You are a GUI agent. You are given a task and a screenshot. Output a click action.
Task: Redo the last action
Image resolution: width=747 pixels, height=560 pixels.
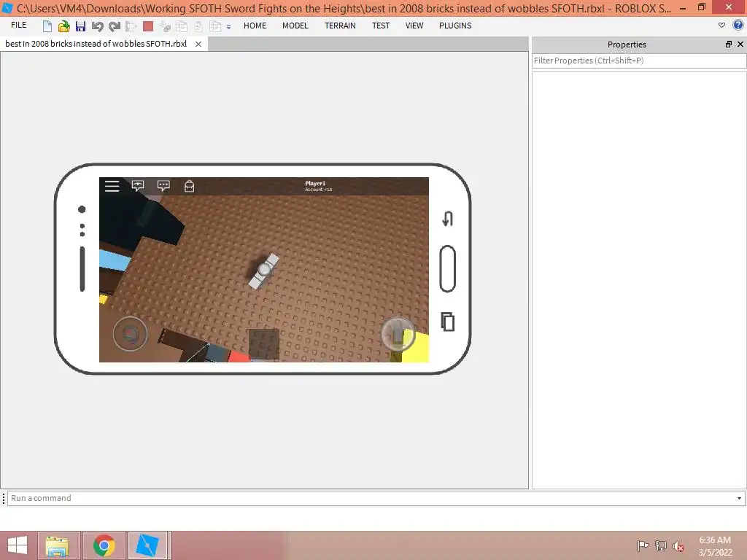pos(115,26)
